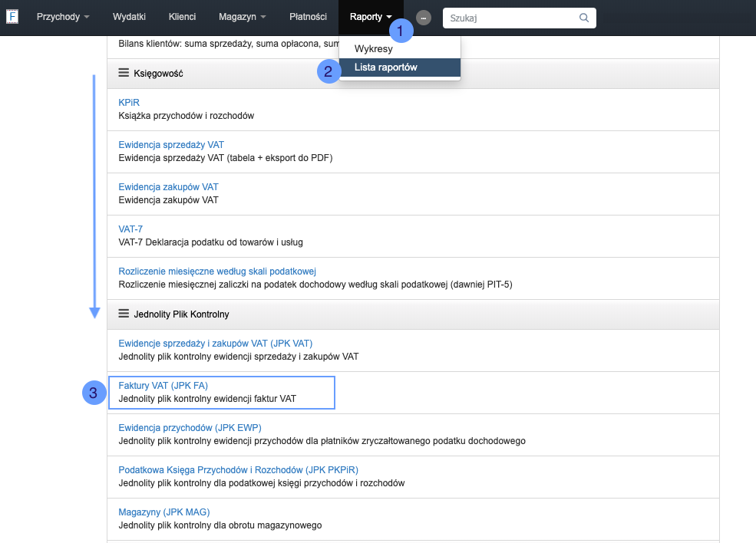This screenshot has height=543, width=756.
Task: Open Płatności in the top navigation
Action: coord(308,17)
